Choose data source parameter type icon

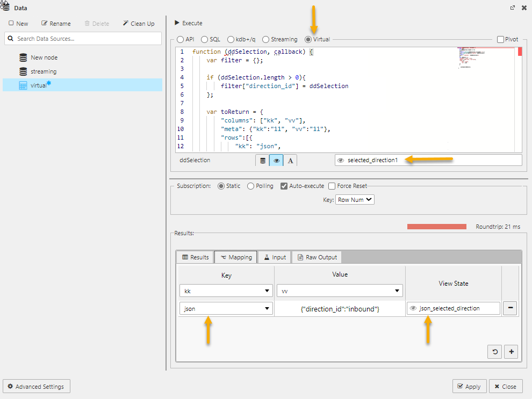[263, 161]
